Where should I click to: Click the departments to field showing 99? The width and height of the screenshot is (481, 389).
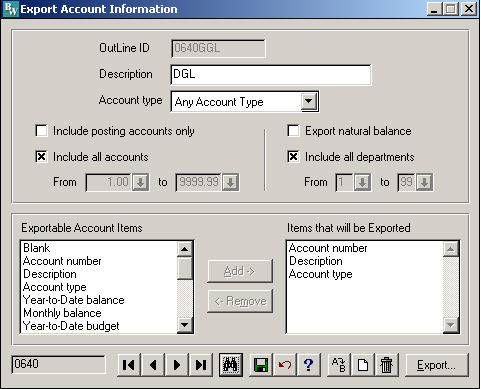(407, 182)
